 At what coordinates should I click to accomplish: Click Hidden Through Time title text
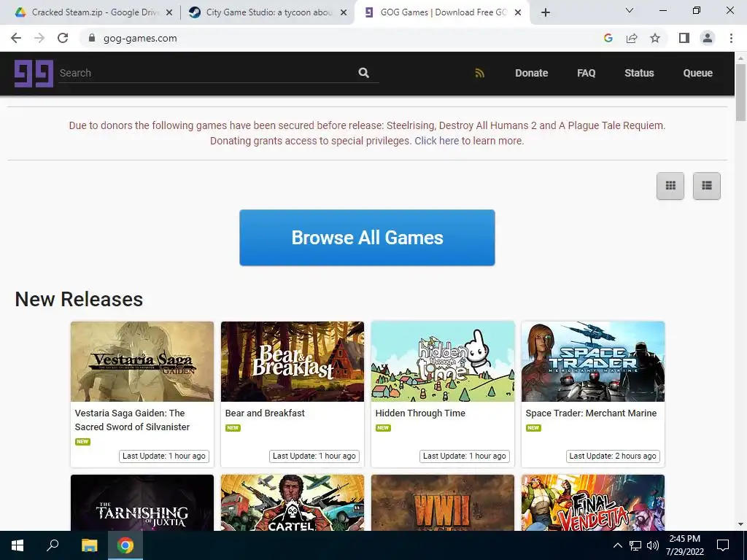[420, 413]
